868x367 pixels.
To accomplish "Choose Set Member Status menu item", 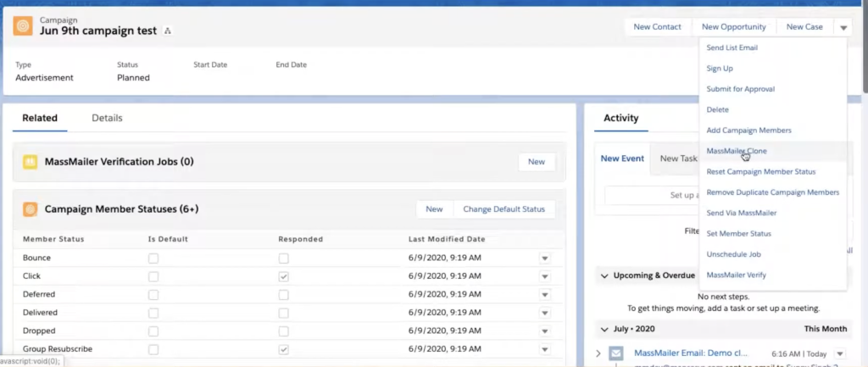I will click(x=738, y=234).
